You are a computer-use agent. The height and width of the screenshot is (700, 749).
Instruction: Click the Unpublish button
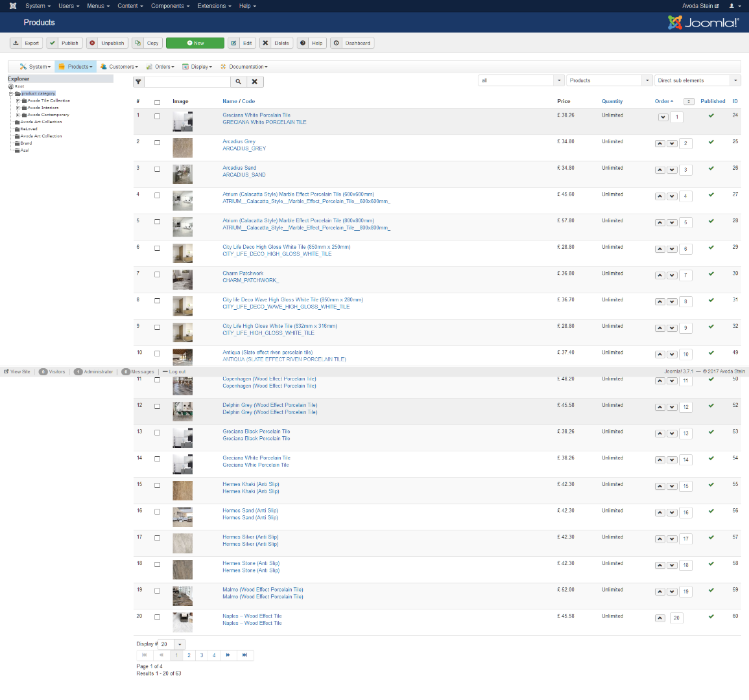[x=107, y=43]
